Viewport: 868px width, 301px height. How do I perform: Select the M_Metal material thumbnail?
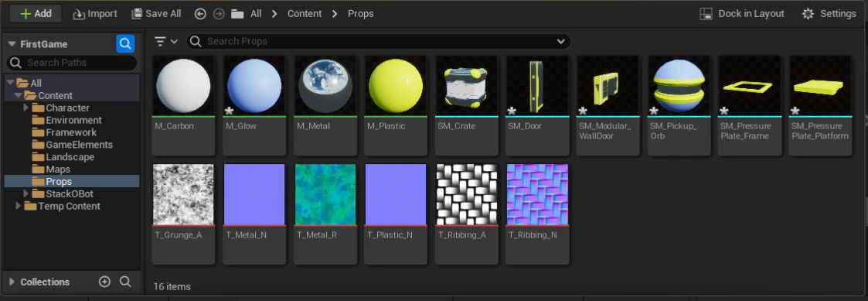tap(325, 85)
